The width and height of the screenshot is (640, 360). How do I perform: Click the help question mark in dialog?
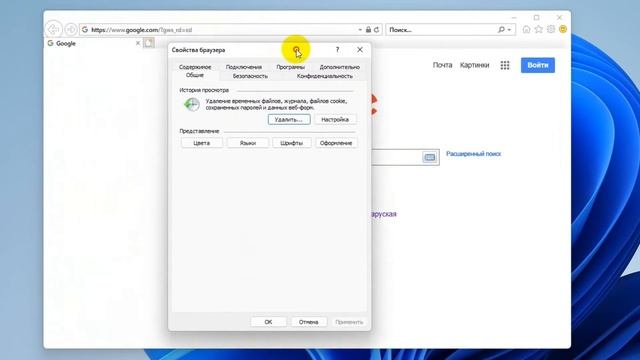337,50
